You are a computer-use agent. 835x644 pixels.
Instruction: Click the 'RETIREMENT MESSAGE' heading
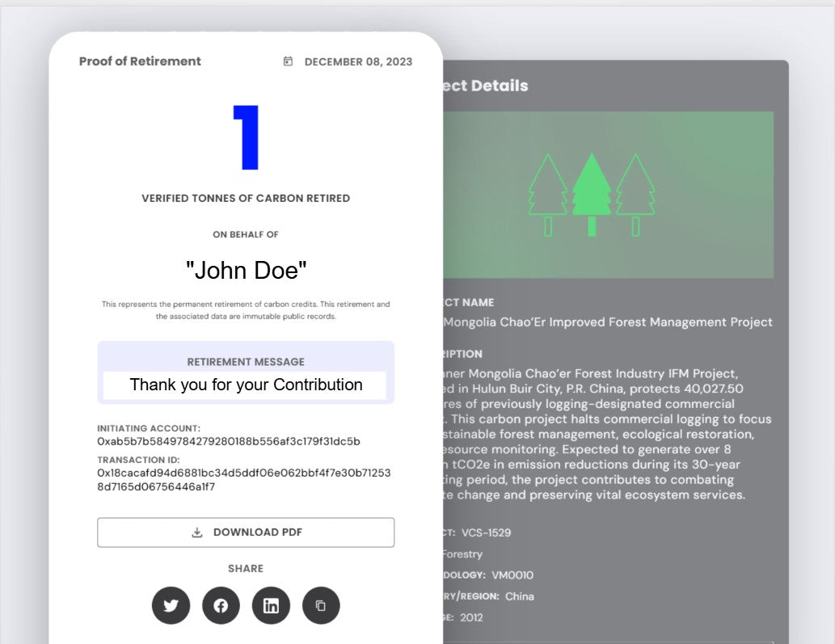(x=246, y=362)
